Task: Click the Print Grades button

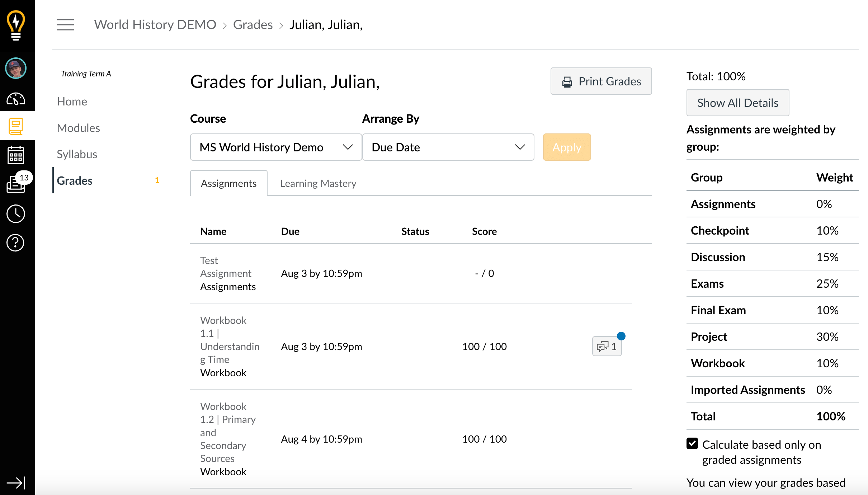Action: [601, 81]
